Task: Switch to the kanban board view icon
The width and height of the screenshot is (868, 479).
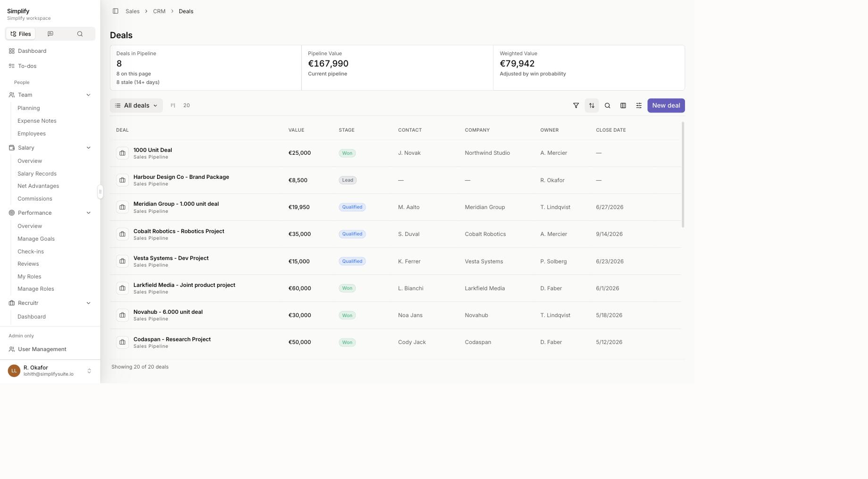Action: point(173,106)
